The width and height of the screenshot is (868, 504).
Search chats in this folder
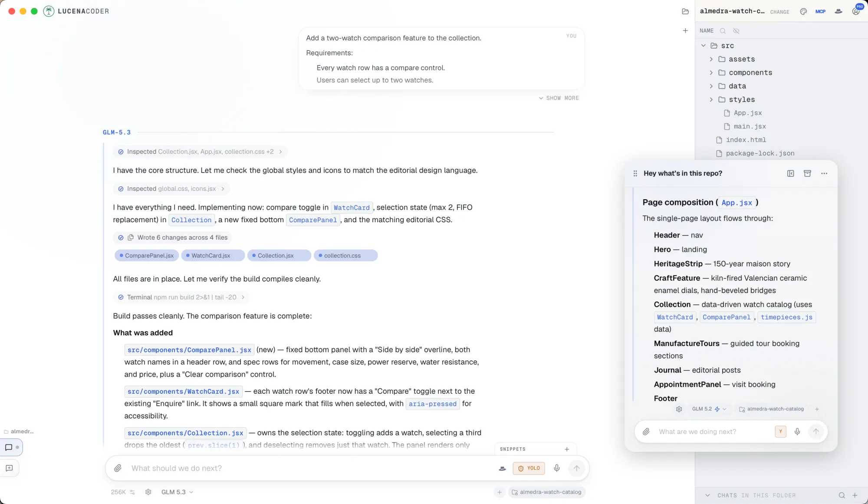842,495
